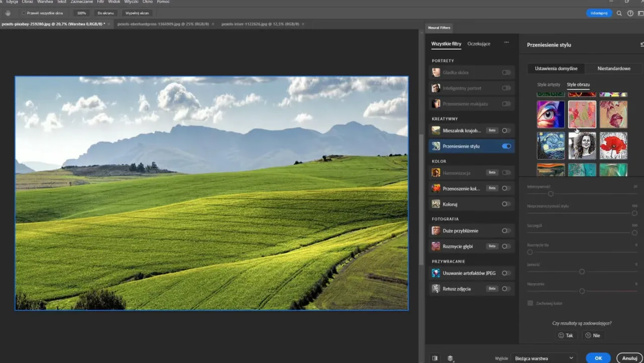Screen dimensions: 644x363
Task: Click the layer preview stack icon
Action: click(x=450, y=358)
